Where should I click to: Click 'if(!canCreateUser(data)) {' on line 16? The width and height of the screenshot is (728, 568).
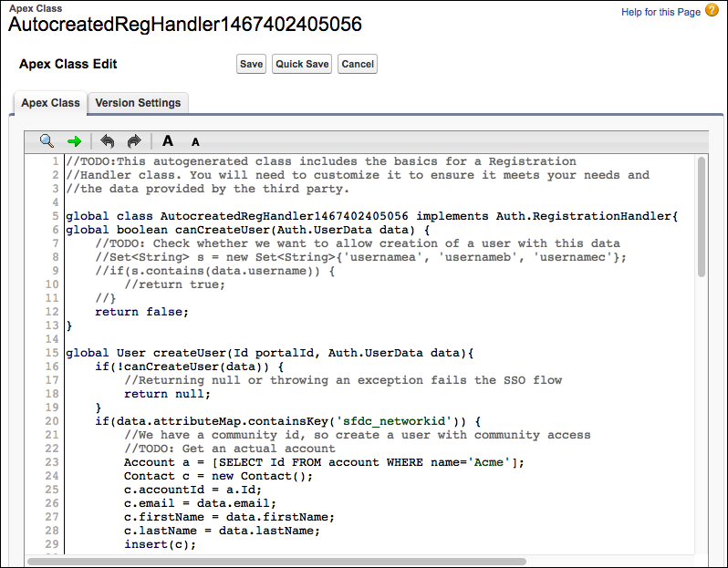click(190, 367)
